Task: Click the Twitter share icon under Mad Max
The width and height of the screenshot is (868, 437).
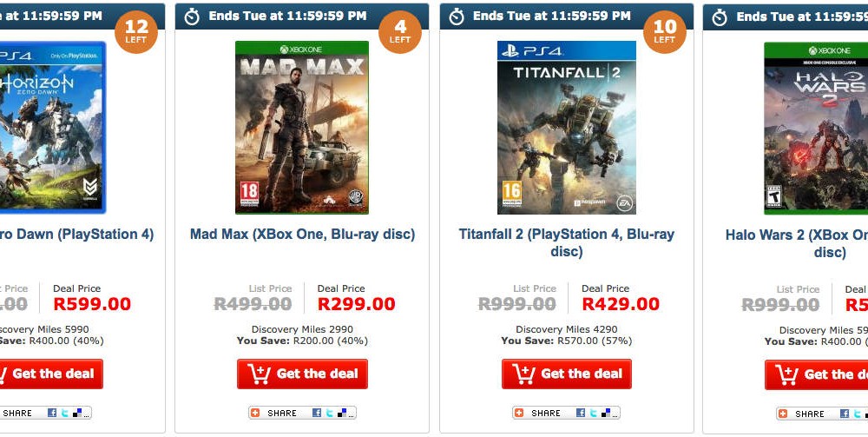Action: point(330,414)
